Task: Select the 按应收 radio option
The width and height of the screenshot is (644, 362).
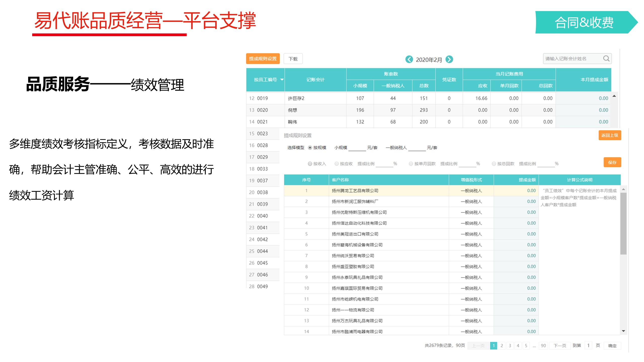Action: pyautogui.click(x=337, y=164)
